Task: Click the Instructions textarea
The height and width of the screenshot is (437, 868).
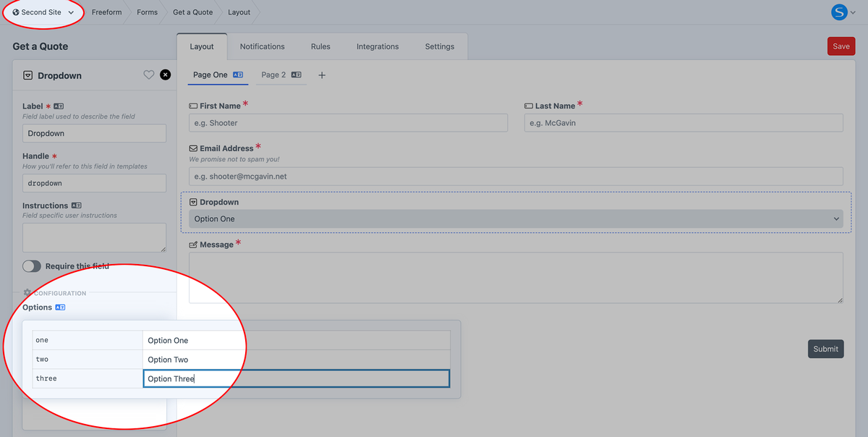Action: click(94, 237)
